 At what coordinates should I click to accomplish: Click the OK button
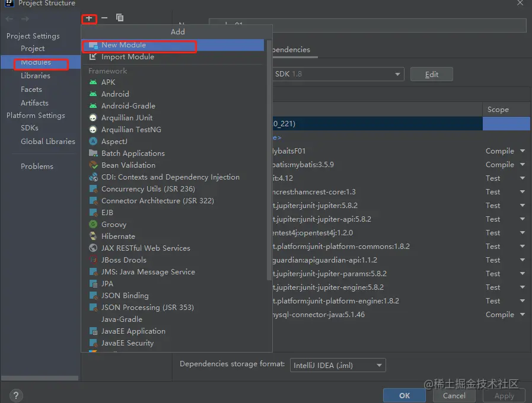click(404, 395)
